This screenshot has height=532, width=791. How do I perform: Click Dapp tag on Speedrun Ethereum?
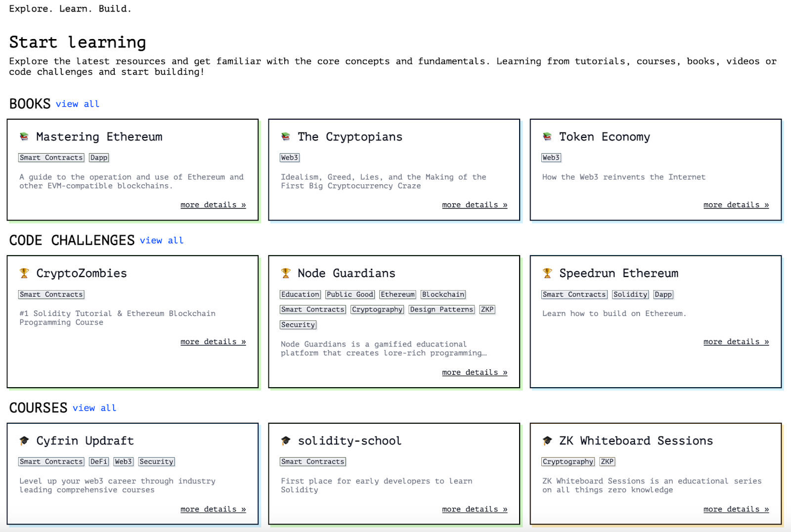coord(663,295)
